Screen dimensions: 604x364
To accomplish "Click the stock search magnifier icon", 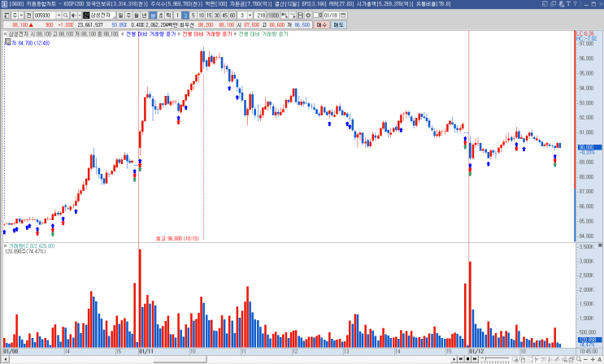I will (66, 15).
